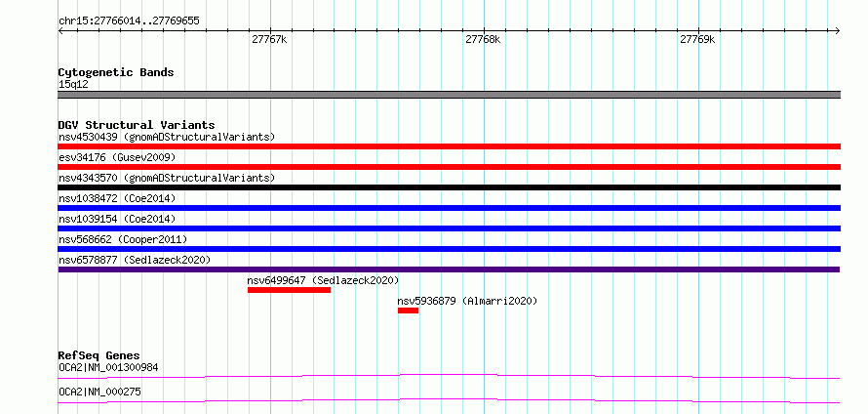
Task: Click the right arrowhead of the ruler
Action: click(x=838, y=30)
